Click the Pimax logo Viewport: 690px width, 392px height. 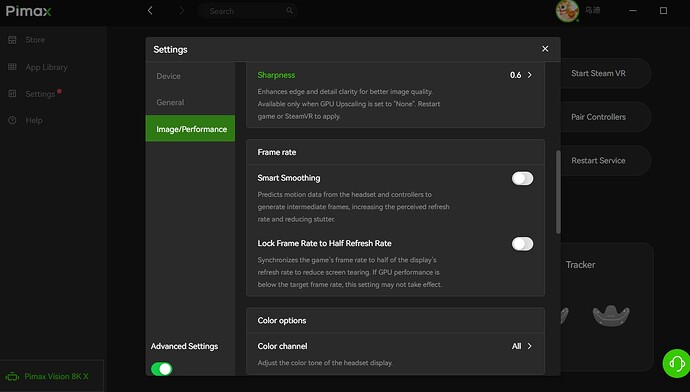(29, 11)
